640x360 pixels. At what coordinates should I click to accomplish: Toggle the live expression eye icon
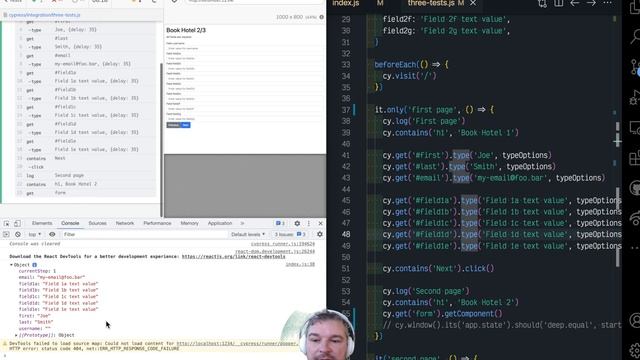(52, 235)
